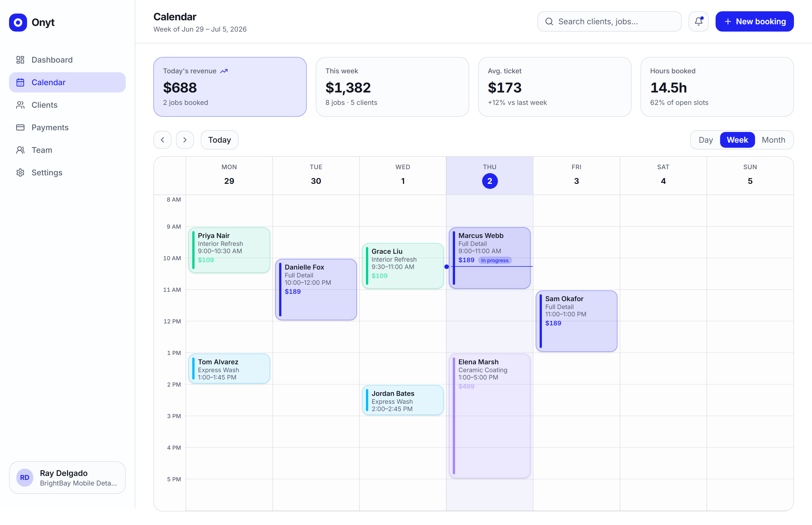Click the Payments card icon
The height and width of the screenshot is (525, 812).
(x=21, y=127)
